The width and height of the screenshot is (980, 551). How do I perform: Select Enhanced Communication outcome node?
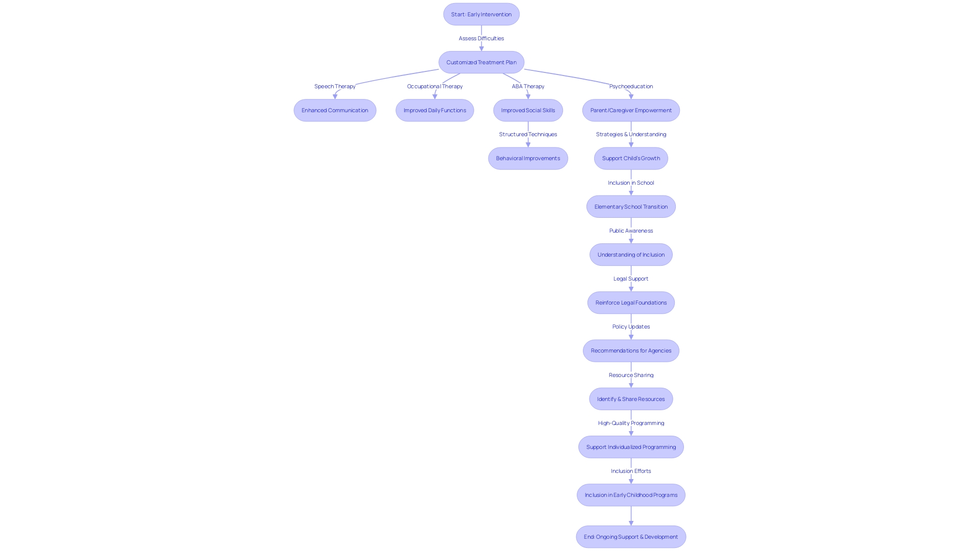coord(334,110)
